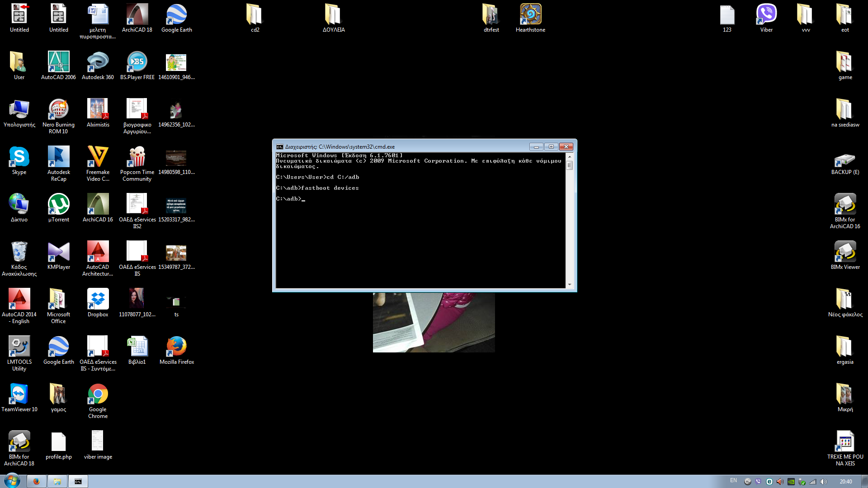This screenshot has height=488, width=868.
Task: Open the Hearthstone desktop shortcut
Action: click(x=530, y=15)
